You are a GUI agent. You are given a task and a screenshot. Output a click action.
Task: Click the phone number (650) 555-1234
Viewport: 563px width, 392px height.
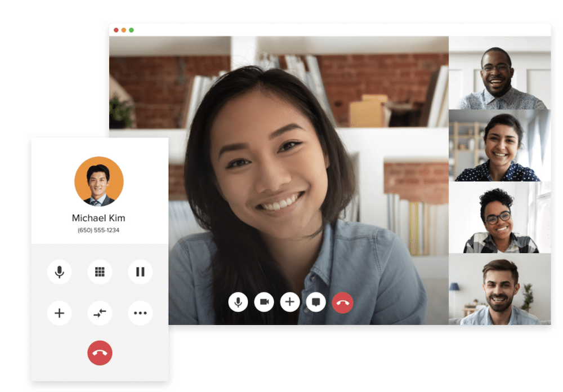[99, 230]
